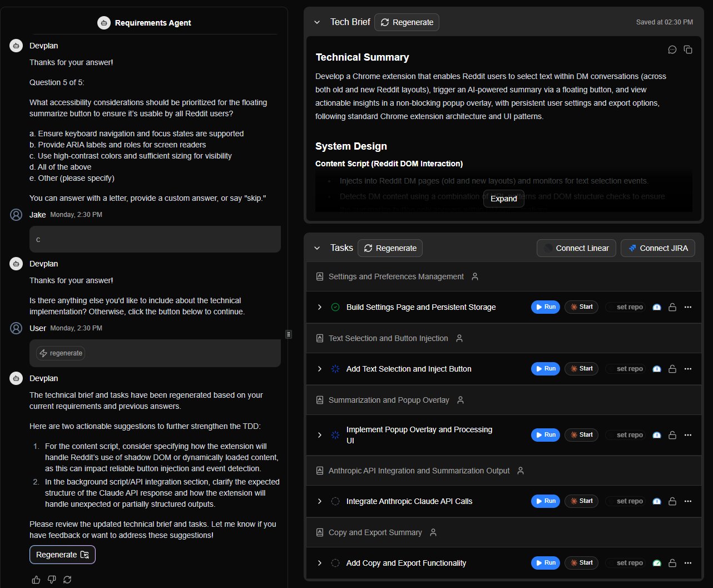This screenshot has width=713, height=588.
Task: Collapse the Tech Brief section
Action: click(x=317, y=22)
